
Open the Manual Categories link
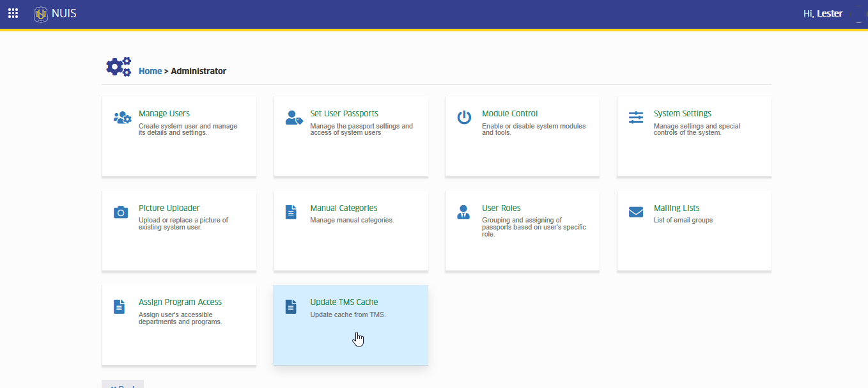pyautogui.click(x=344, y=208)
